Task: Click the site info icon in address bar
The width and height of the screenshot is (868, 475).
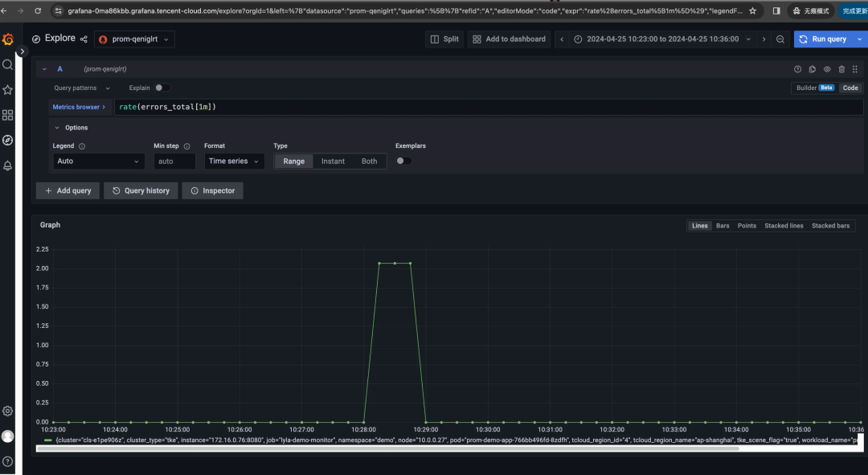Action: pyautogui.click(x=58, y=10)
